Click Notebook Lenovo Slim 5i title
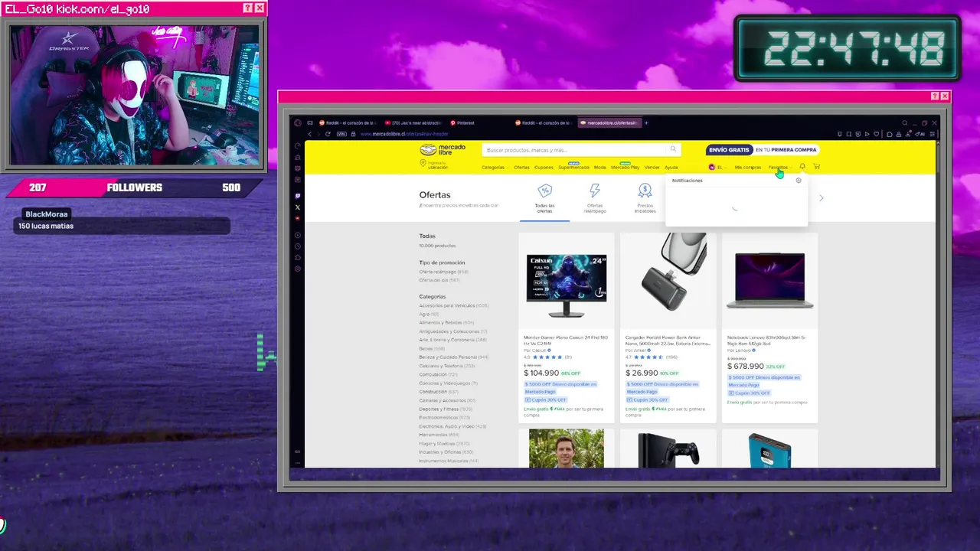The image size is (980, 551). pos(766,341)
